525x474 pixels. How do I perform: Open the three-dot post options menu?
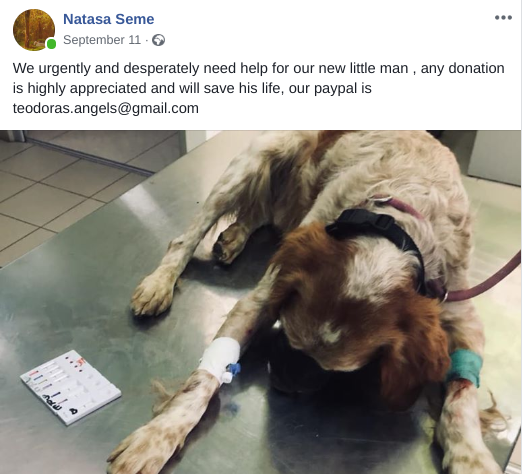(x=503, y=17)
